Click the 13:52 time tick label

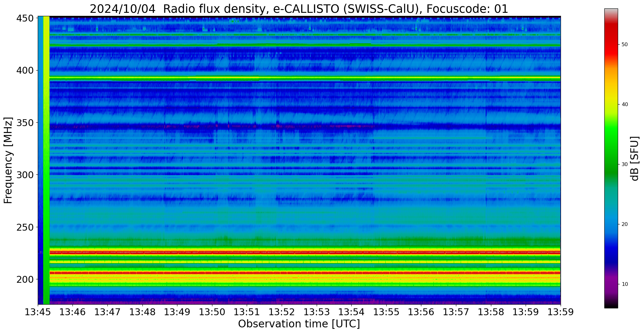click(x=282, y=312)
